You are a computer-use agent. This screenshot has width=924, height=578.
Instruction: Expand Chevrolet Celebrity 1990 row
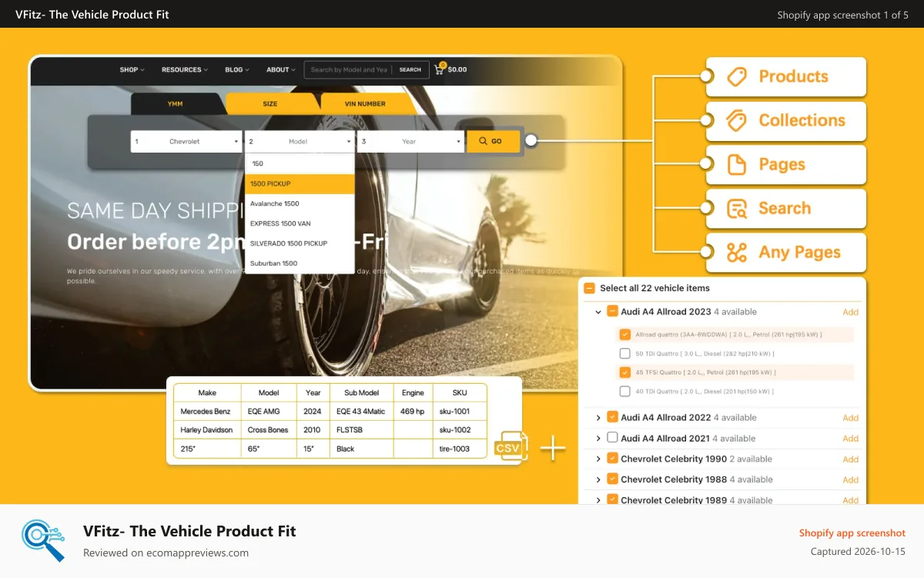click(x=598, y=459)
